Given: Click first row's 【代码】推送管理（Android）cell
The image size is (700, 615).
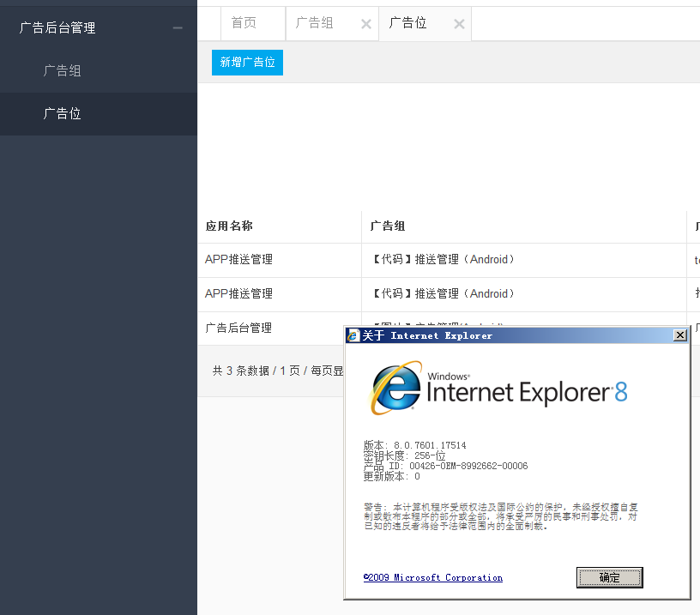Looking at the screenshot, I should (443, 260).
